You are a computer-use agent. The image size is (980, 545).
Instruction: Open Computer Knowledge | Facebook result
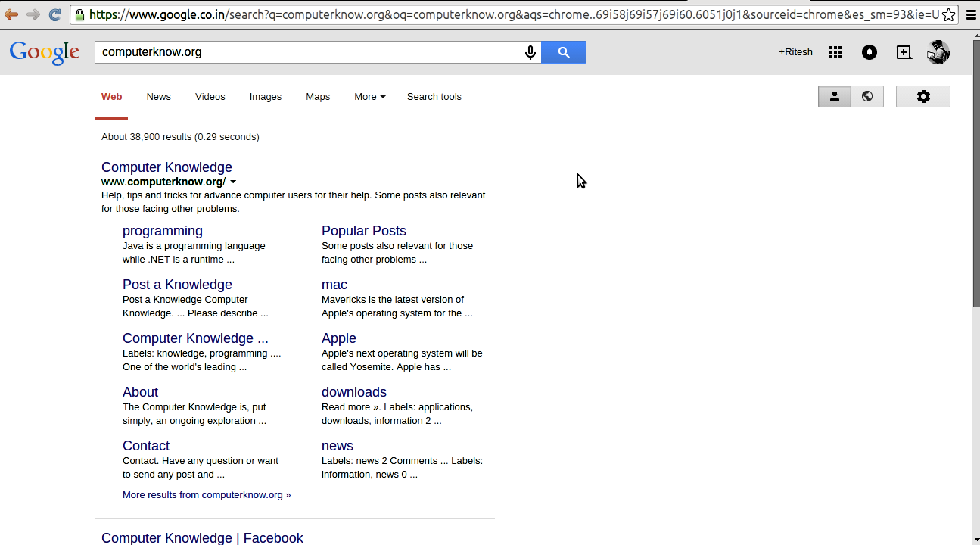click(x=202, y=537)
